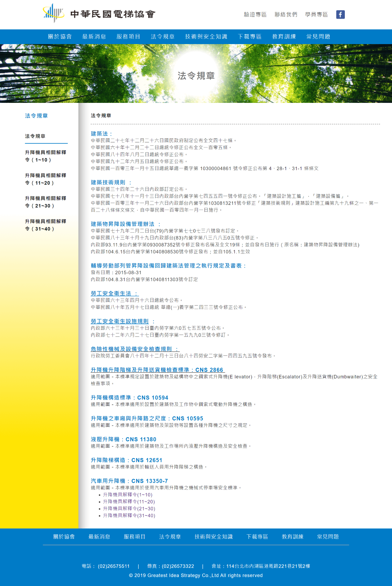Click the 法令規章 blue sidebar title

tap(36, 116)
